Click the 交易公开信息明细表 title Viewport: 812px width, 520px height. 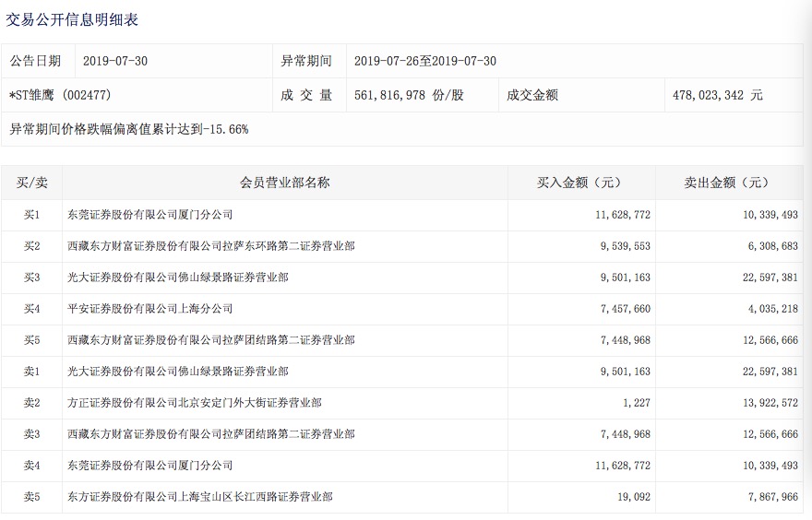[x=72, y=19]
